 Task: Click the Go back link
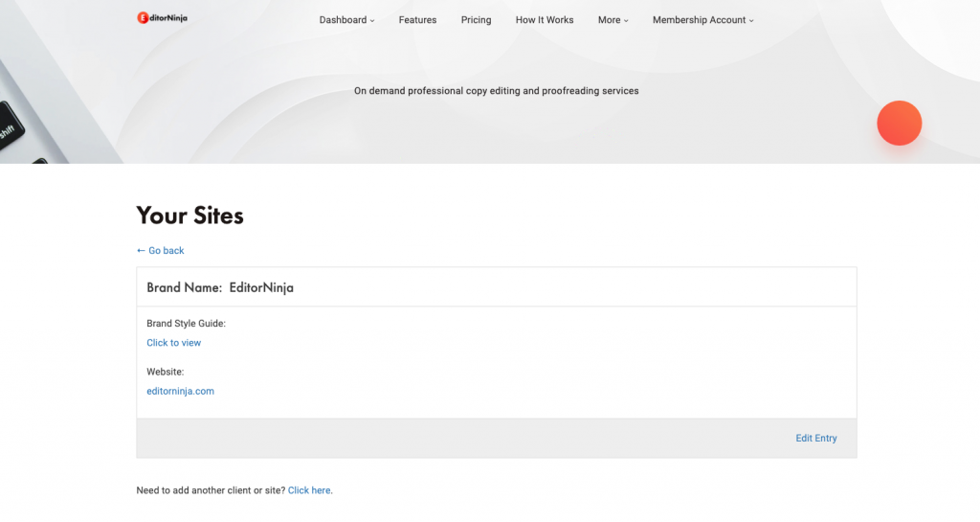pos(161,251)
